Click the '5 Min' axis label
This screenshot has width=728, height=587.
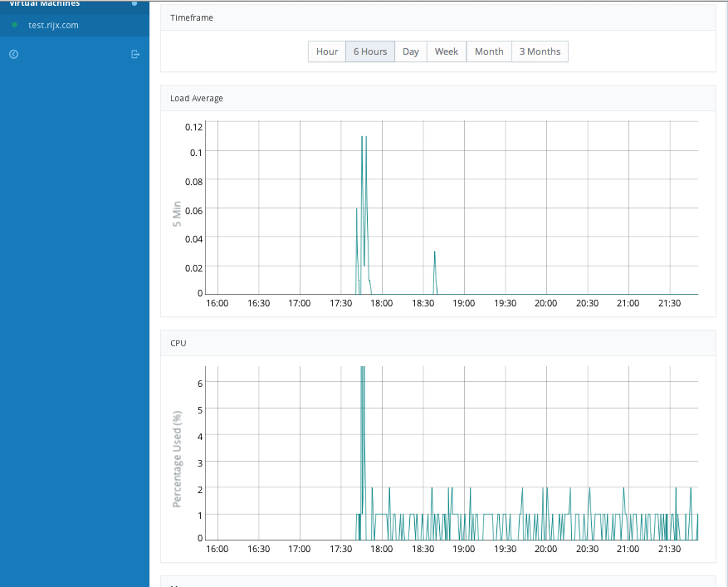tap(177, 213)
